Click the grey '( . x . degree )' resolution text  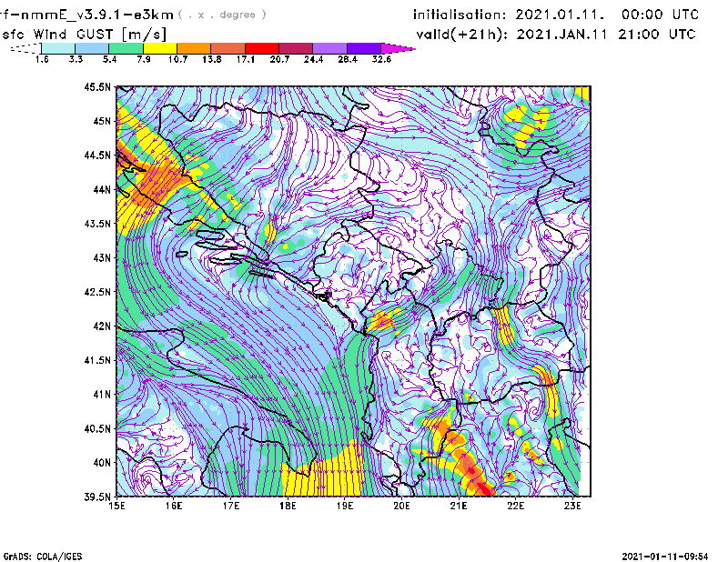click(222, 15)
